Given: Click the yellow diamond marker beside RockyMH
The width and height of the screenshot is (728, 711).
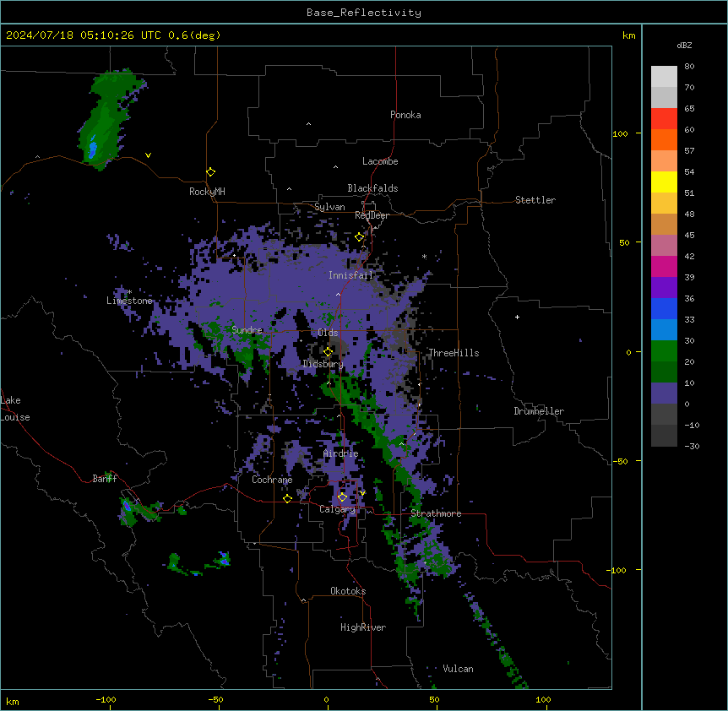Looking at the screenshot, I should 211,172.
